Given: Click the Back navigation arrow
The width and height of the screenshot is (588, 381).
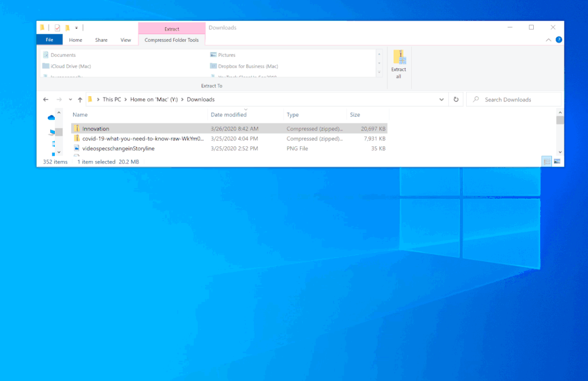Looking at the screenshot, I should pyautogui.click(x=46, y=100).
